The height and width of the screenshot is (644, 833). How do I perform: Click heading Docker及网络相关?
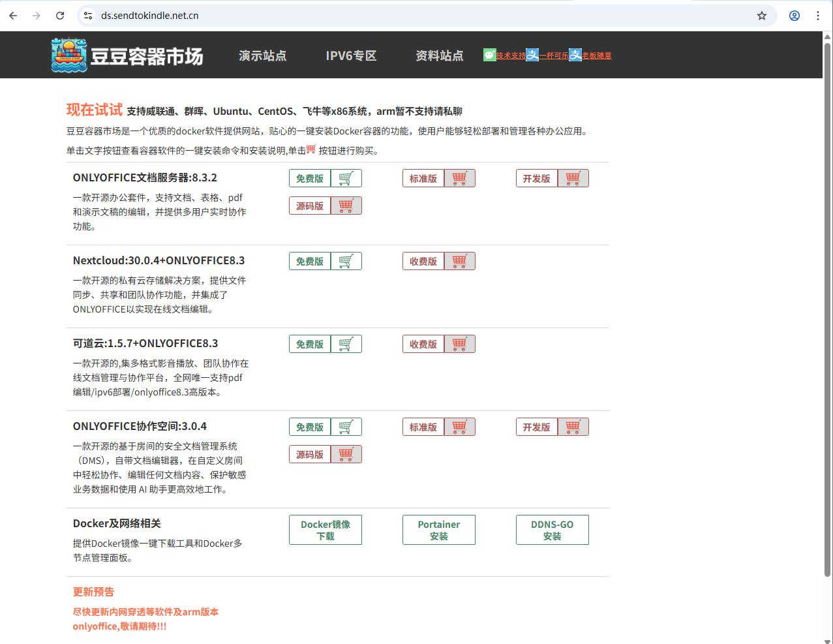(x=117, y=523)
